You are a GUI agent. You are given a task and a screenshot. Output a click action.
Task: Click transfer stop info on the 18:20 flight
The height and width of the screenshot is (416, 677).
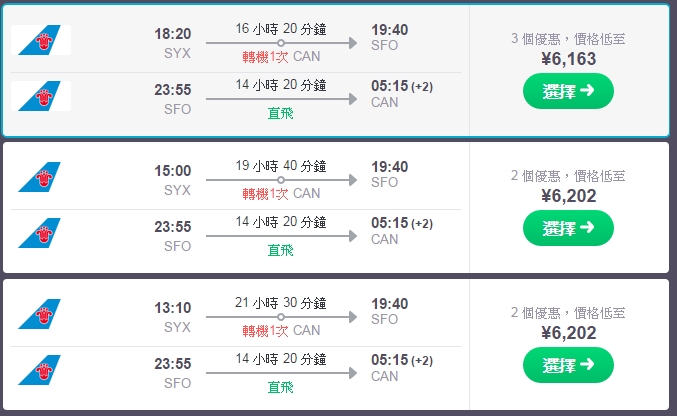pyautogui.click(x=281, y=57)
